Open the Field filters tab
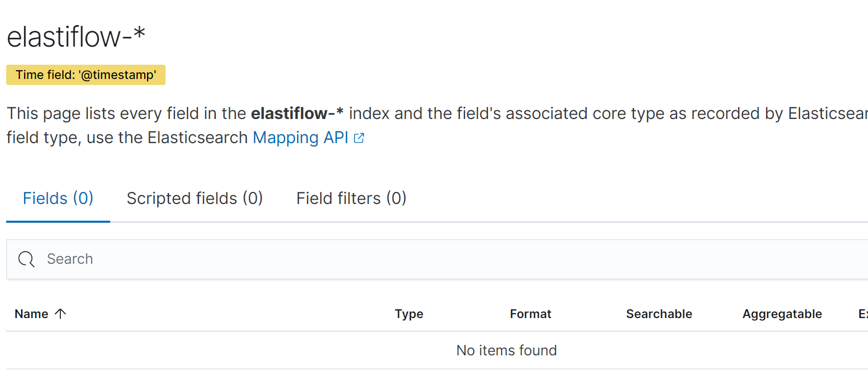Viewport: 868px width, 391px height. click(x=350, y=198)
